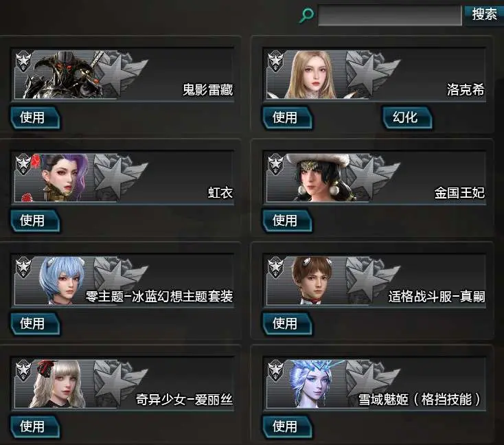Select the 奇异少女-爱丽丝 character portrait
Screen dimensions: 504x445
(x=58, y=384)
